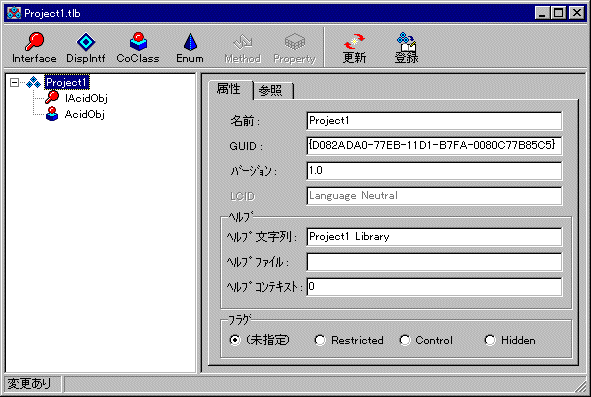Click the 名前 field containing Project1

pyautogui.click(x=434, y=121)
